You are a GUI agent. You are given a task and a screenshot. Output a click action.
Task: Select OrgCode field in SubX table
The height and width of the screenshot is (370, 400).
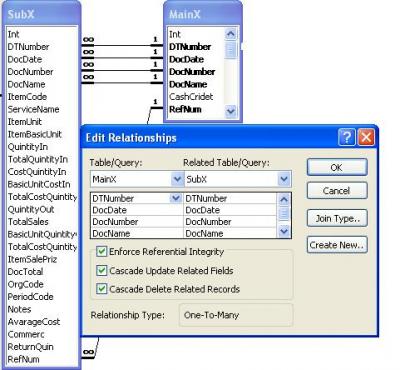(x=25, y=284)
